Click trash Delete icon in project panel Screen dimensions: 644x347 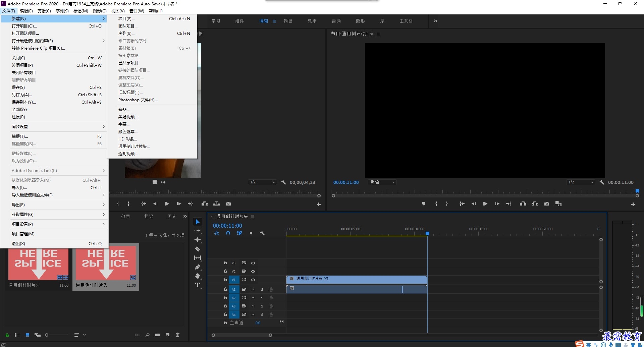(178, 335)
